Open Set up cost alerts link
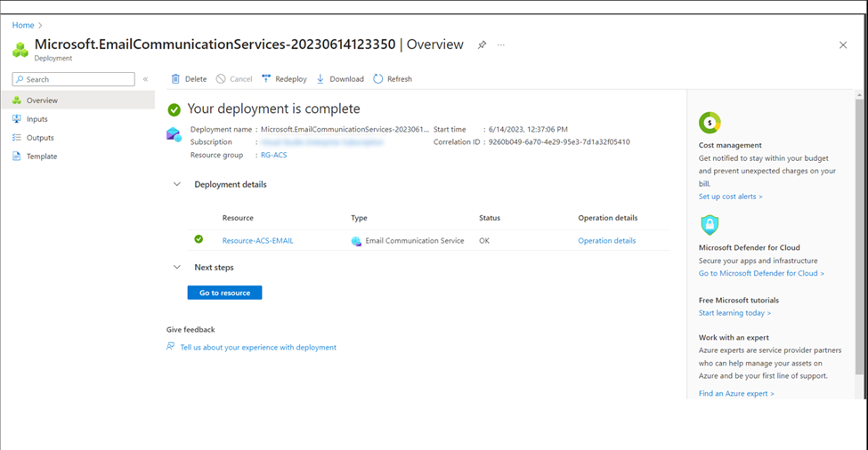This screenshot has height=450, width=868. [x=730, y=197]
